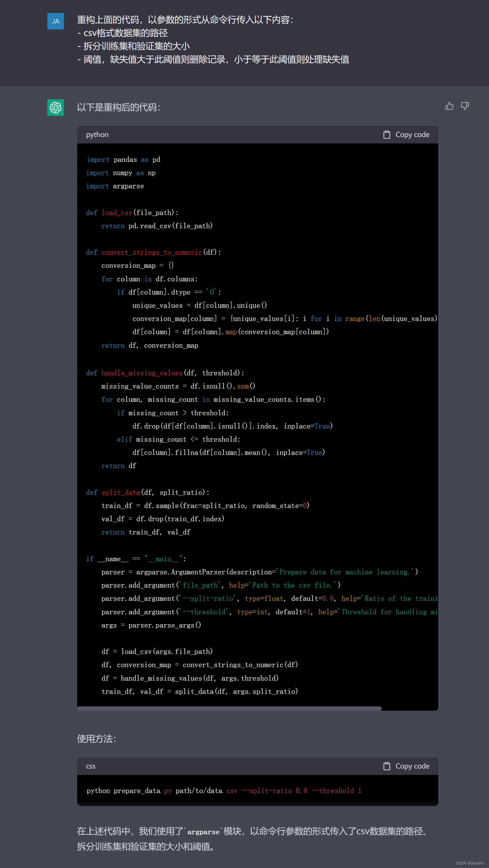The image size is (489, 868).
Task: Copy code from the css block
Action: pos(406,766)
